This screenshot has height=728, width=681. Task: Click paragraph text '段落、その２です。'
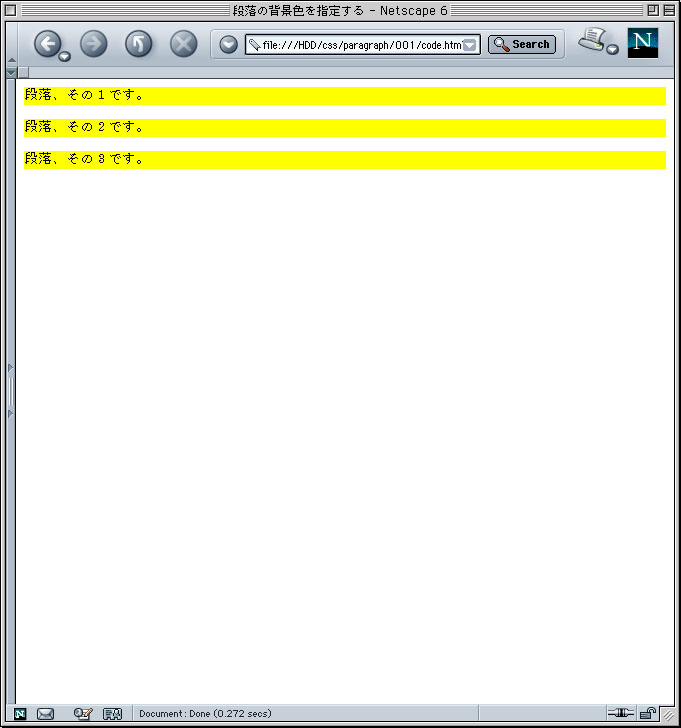pyautogui.click(x=84, y=127)
